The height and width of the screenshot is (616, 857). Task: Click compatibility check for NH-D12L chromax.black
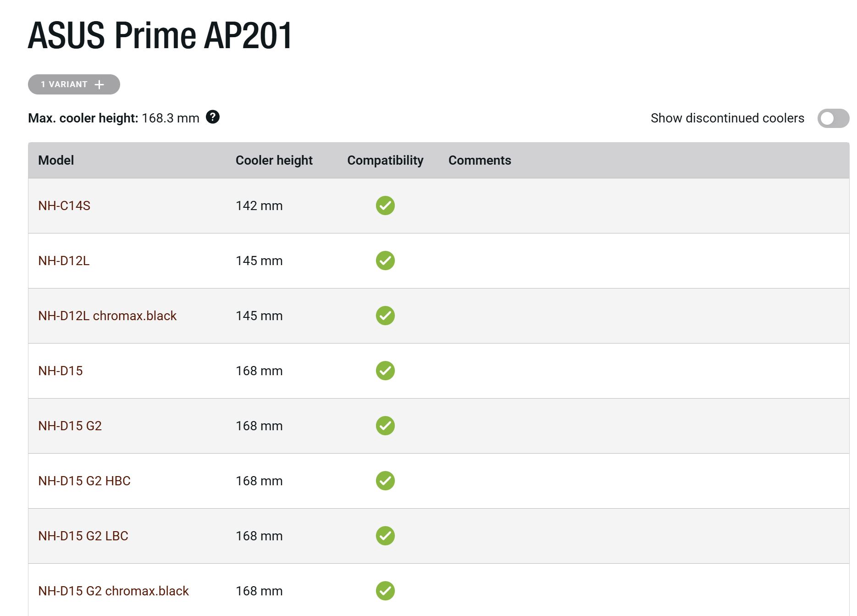coord(385,316)
